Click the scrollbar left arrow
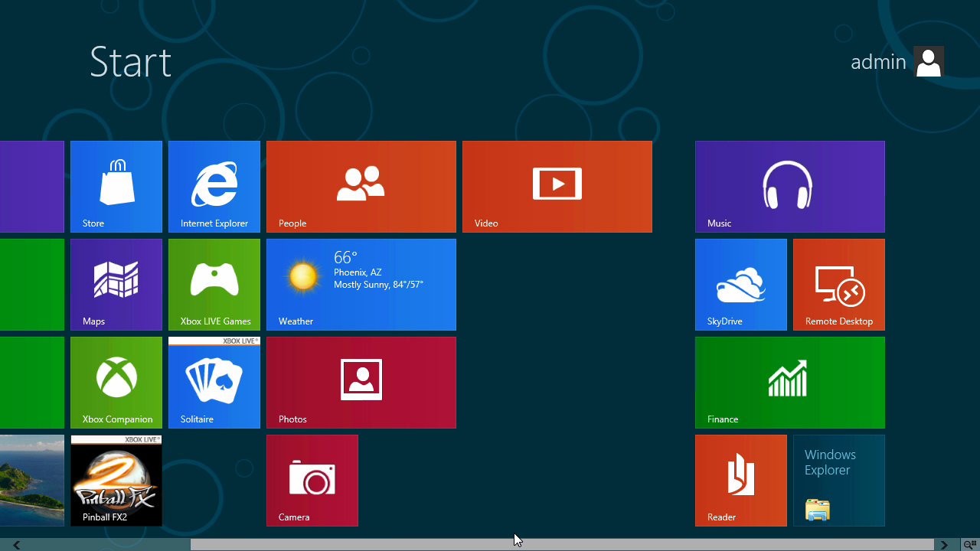980x551 pixels. coord(16,545)
